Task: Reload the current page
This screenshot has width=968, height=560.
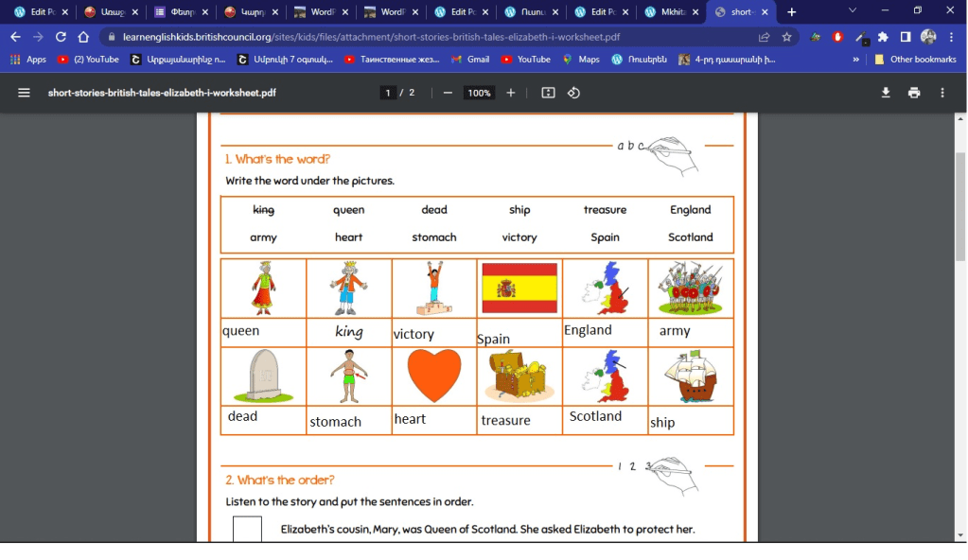Action: tap(61, 37)
